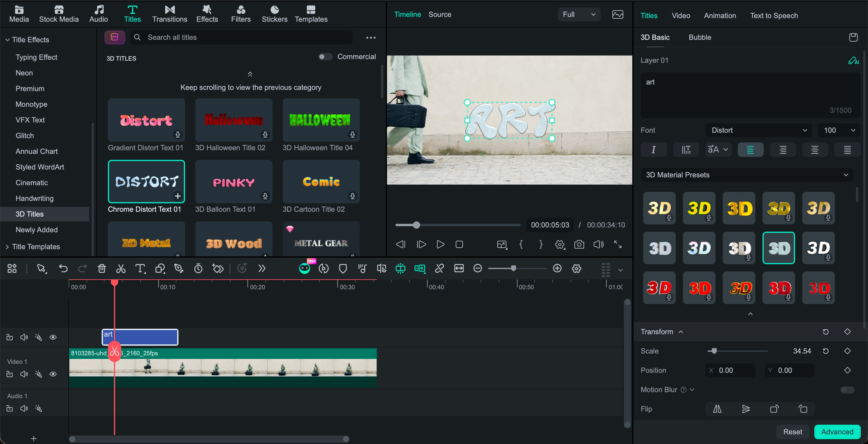Image resolution: width=868 pixels, height=444 pixels.
Task: Switch preview to the Source tab
Action: tap(439, 14)
